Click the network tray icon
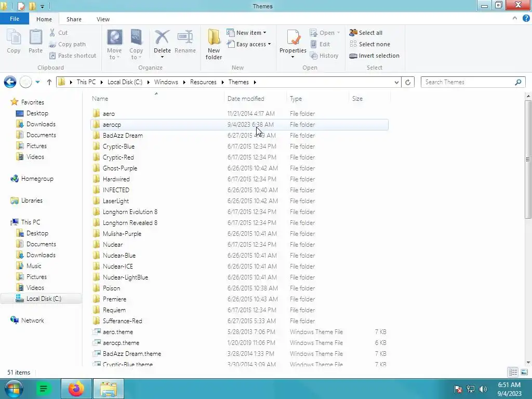The image size is (532, 399). tap(471, 389)
